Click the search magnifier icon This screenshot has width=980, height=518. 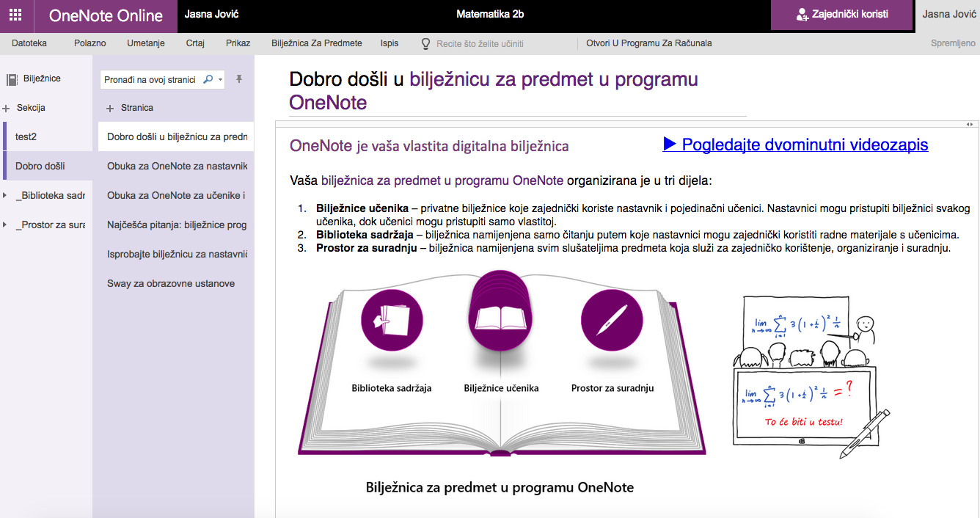pyautogui.click(x=208, y=79)
